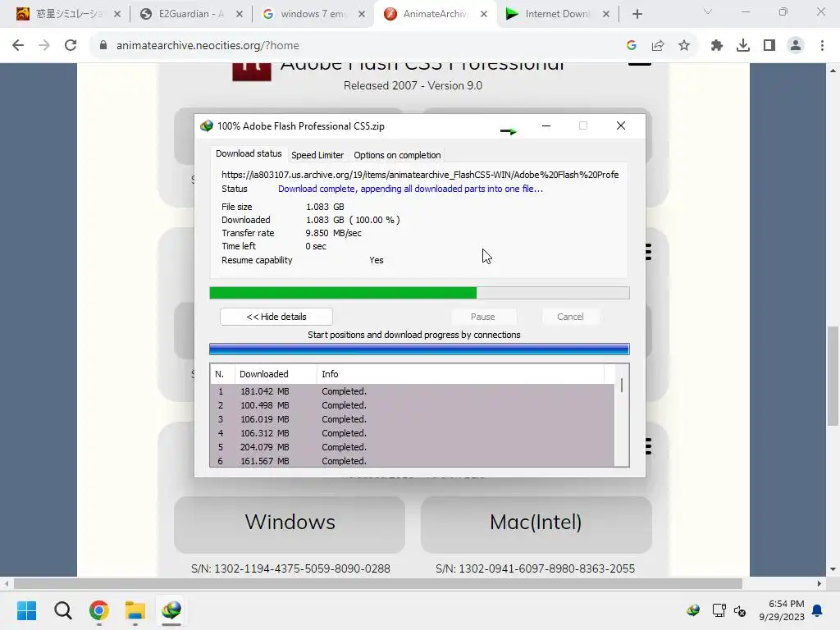Close the windows 7 emu tab
840x630 pixels.
pyautogui.click(x=362, y=14)
